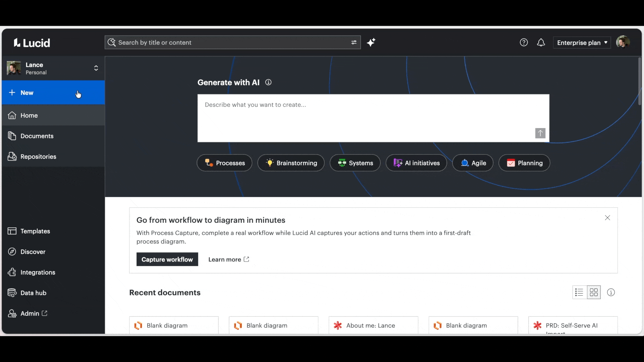Select the Processes suggestion chip
Image resolution: width=644 pixels, height=362 pixels.
coord(224,163)
